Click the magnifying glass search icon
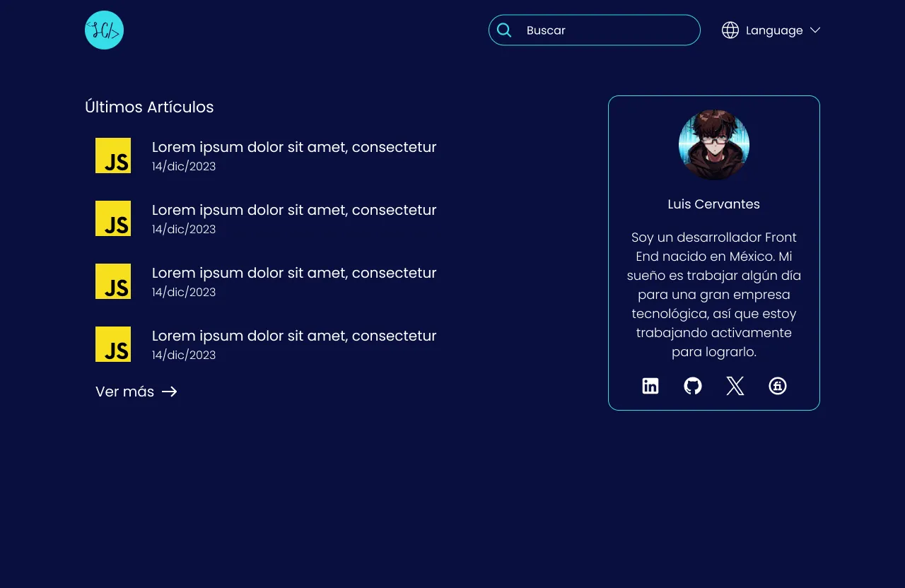Image resolution: width=905 pixels, height=588 pixels. click(504, 30)
